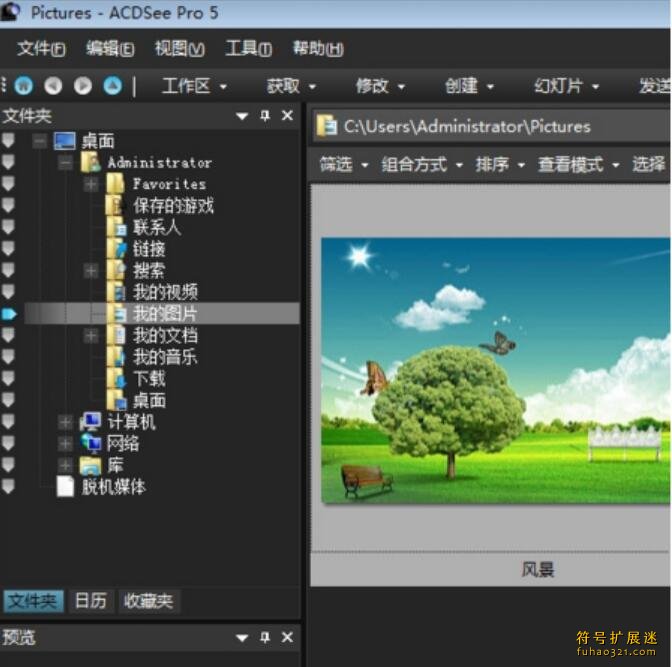Open the 排序 dropdown menu
The width and height of the screenshot is (672, 667).
tap(499, 165)
